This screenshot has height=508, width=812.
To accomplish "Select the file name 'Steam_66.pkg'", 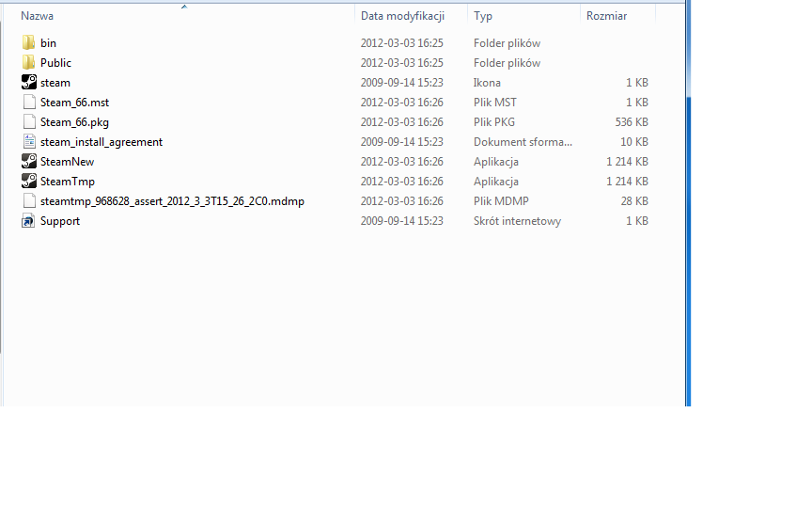I will (74, 122).
